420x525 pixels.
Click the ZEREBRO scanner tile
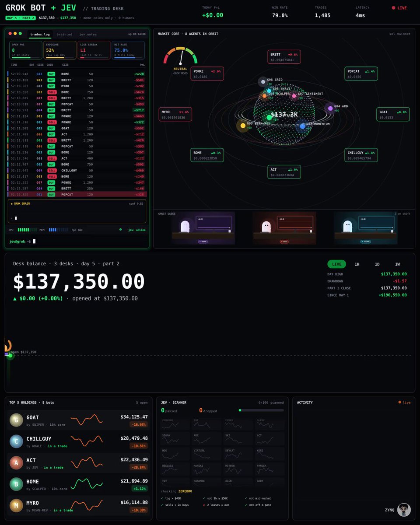click(176, 424)
